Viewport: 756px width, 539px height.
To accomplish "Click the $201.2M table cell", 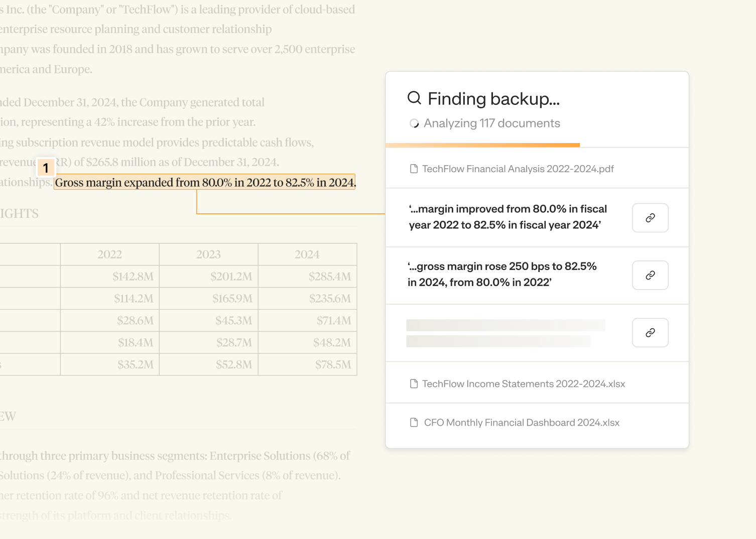I will [209, 277].
